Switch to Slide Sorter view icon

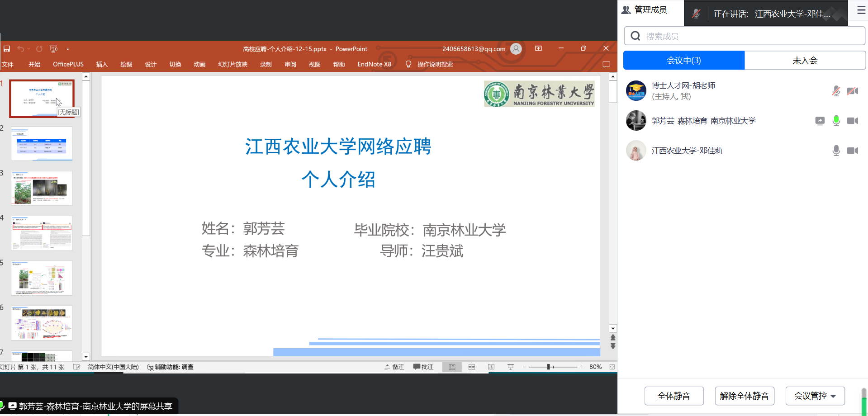472,367
